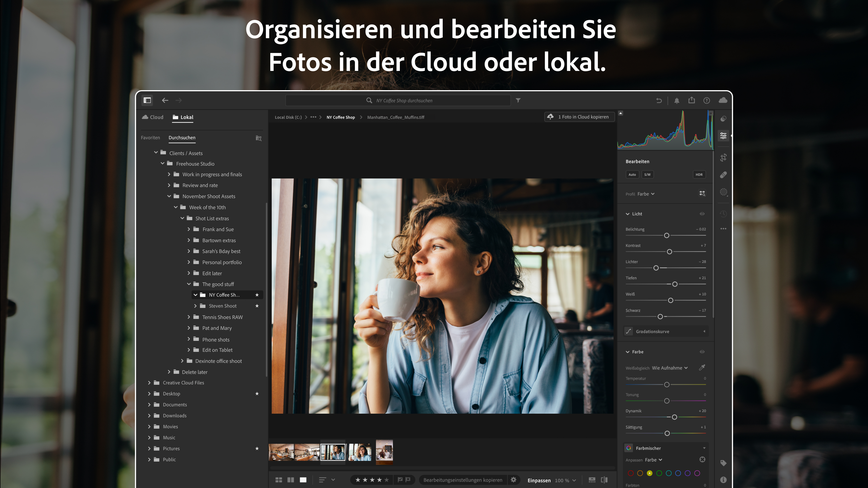The image size is (868, 488).
Task: Toggle visibility eye of Farbe section
Action: coord(702,352)
